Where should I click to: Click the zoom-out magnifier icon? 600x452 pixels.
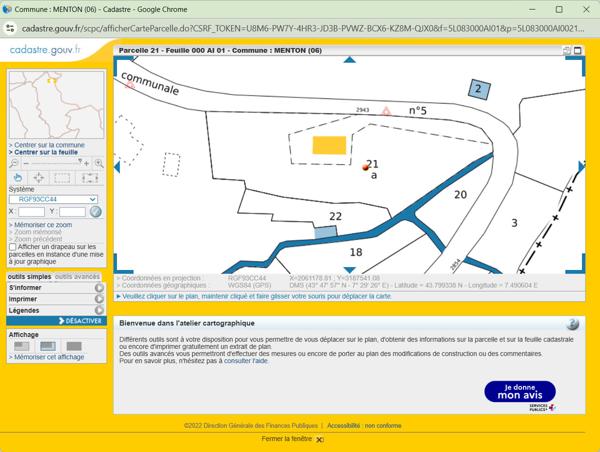coord(14,163)
